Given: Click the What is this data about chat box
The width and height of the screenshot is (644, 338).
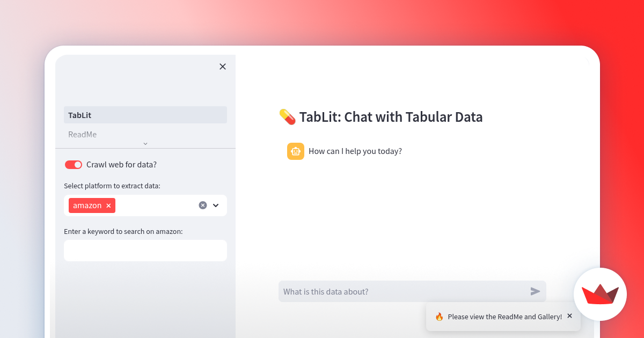Looking at the screenshot, I should tap(402, 291).
